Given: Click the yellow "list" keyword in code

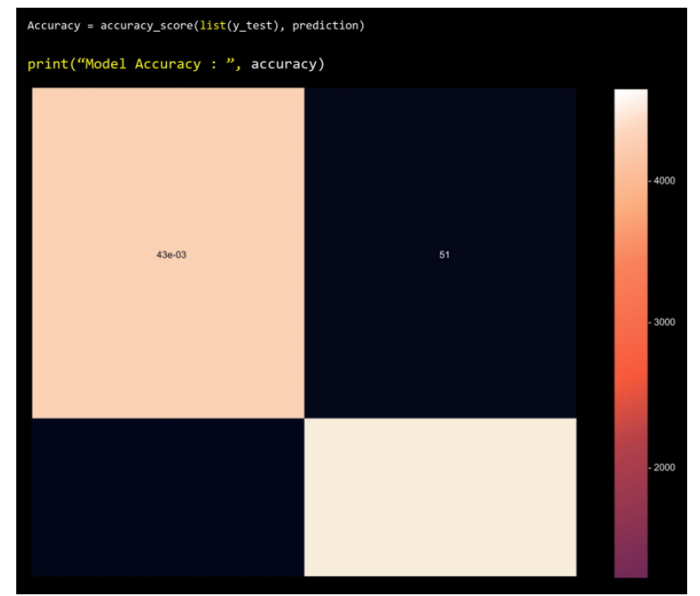Looking at the screenshot, I should point(211,26).
